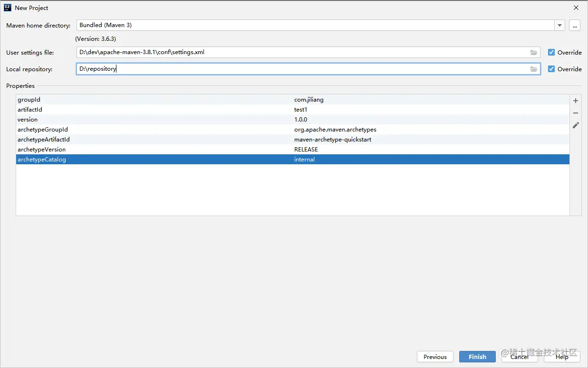Screen dimensions: 588x368
Task: Browse folder for user settings file
Action: [x=534, y=52]
